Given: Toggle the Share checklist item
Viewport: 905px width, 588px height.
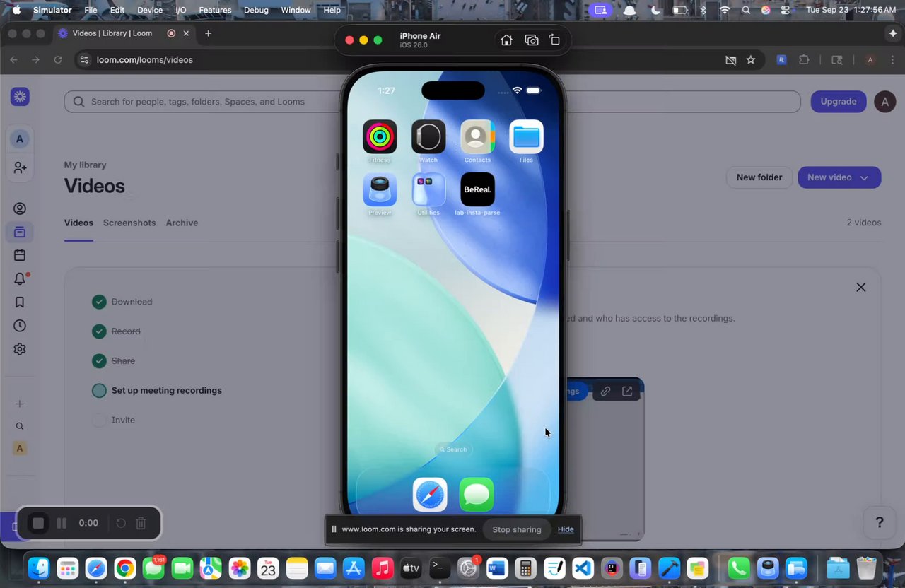Looking at the screenshot, I should (99, 361).
